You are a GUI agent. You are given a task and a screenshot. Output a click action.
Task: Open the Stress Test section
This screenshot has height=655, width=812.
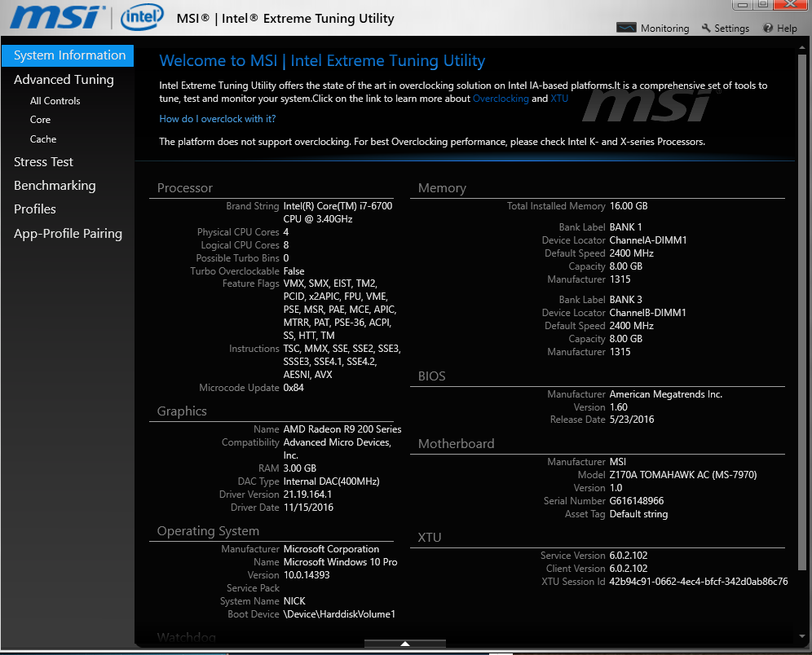[x=43, y=162]
